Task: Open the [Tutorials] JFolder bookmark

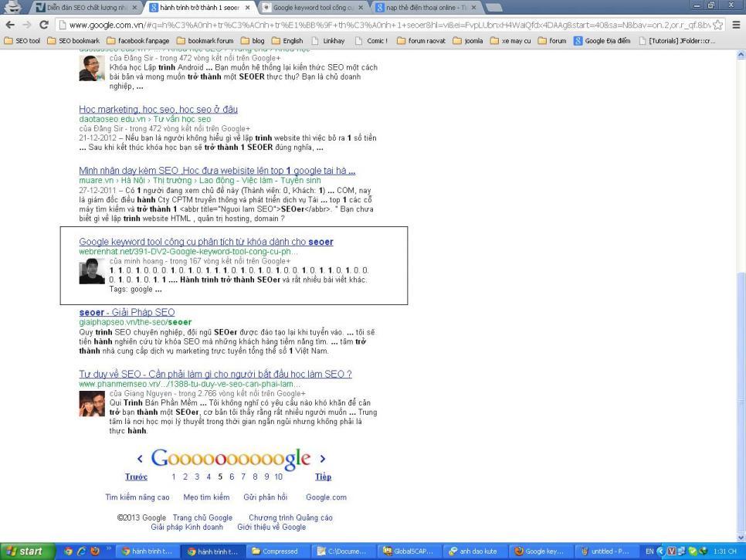Action: click(676, 41)
